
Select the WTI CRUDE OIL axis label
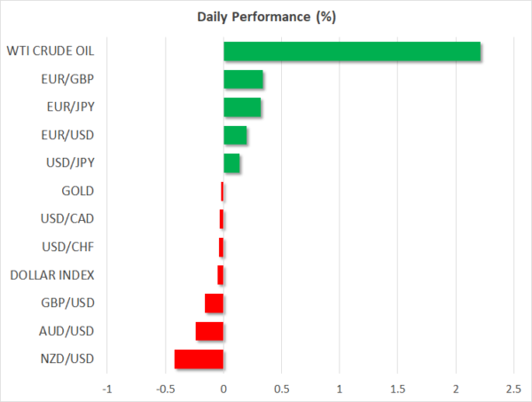(53, 51)
